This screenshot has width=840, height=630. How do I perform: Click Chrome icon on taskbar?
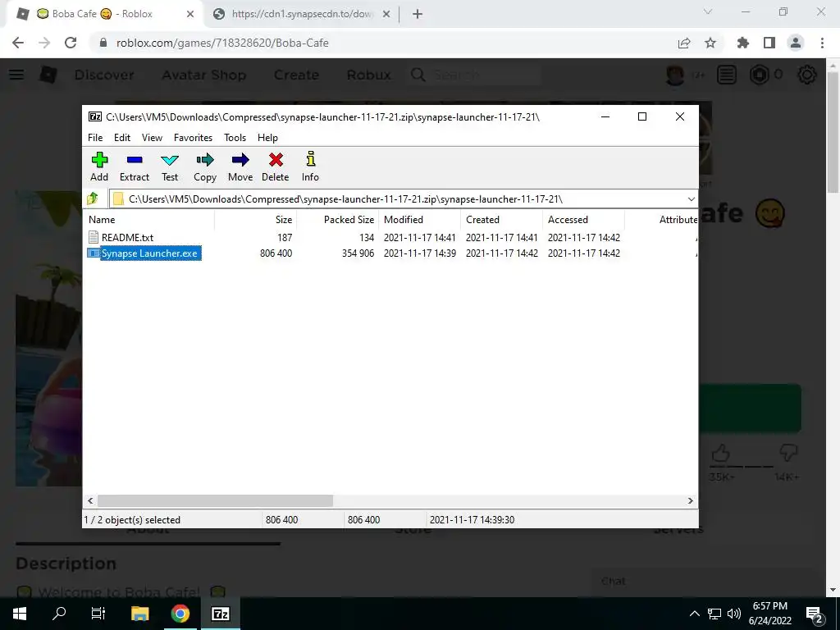[180, 614]
